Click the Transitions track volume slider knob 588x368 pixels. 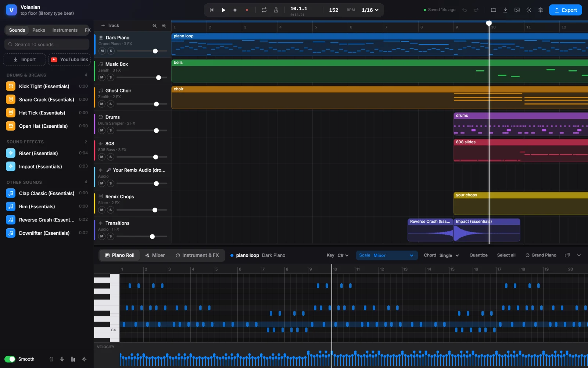tap(152, 237)
